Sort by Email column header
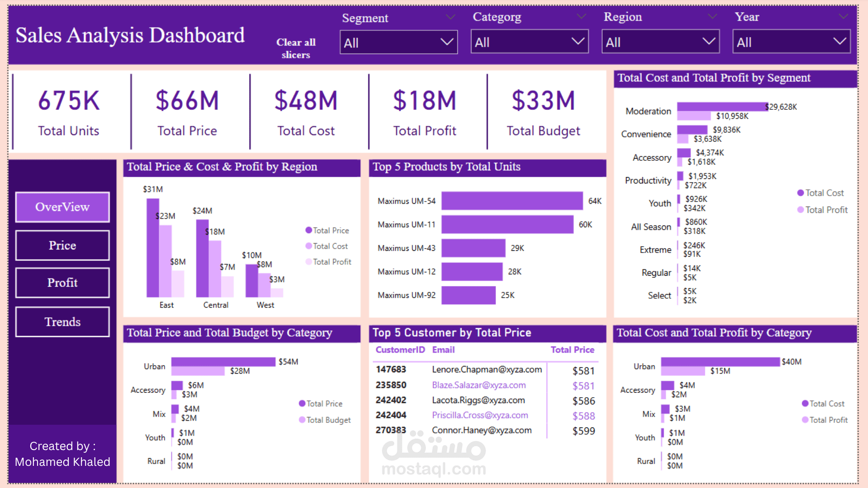Viewport: 868px width, 488px height. [x=443, y=350]
